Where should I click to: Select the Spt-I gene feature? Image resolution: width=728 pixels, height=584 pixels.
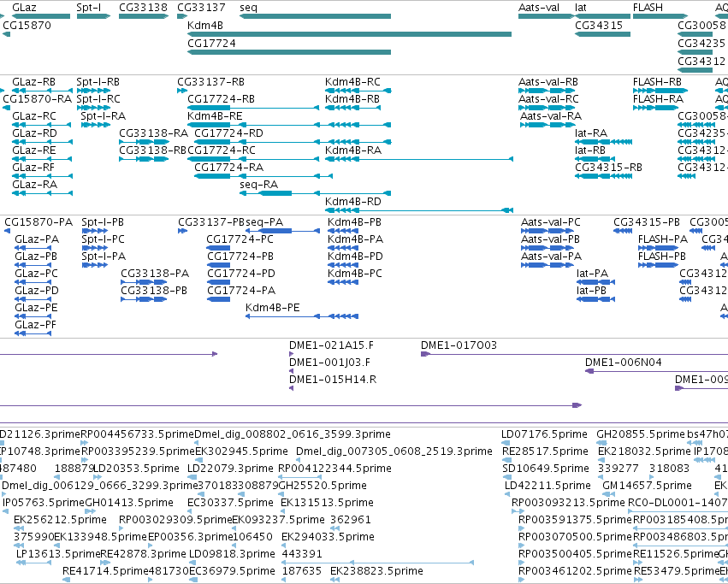tap(94, 16)
